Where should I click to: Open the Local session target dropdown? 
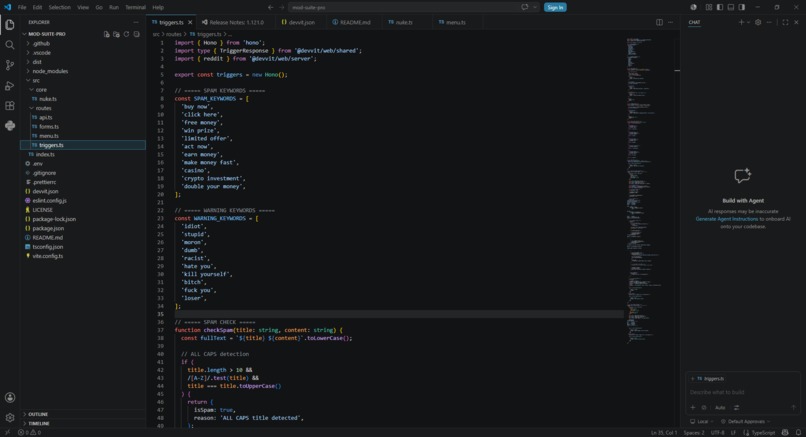[702, 422]
